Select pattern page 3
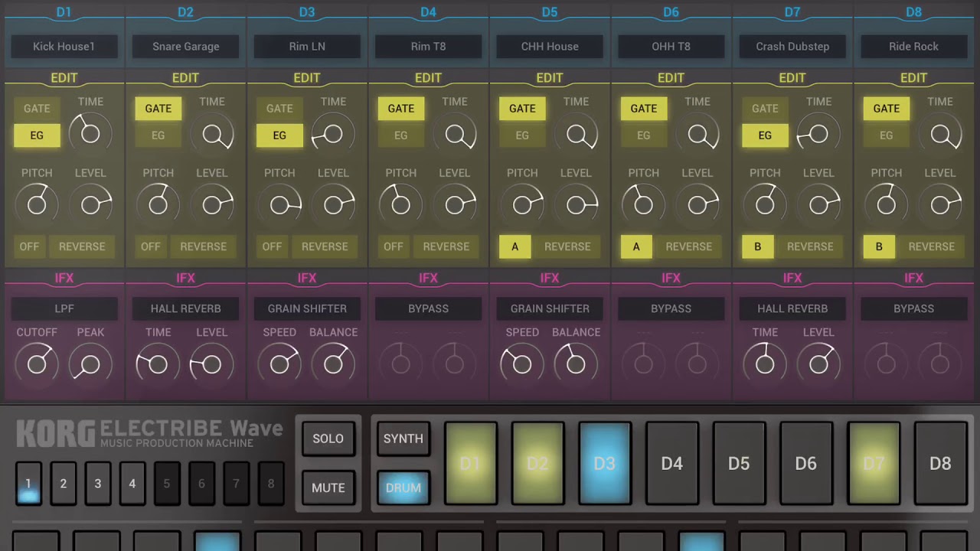The image size is (980, 551). point(97,484)
